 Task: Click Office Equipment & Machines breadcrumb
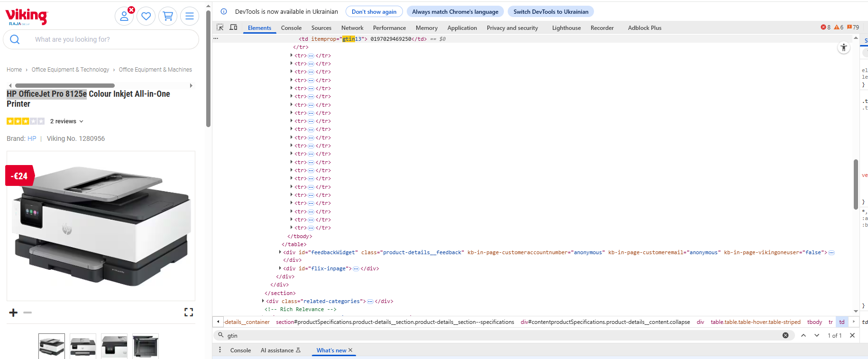tap(155, 70)
